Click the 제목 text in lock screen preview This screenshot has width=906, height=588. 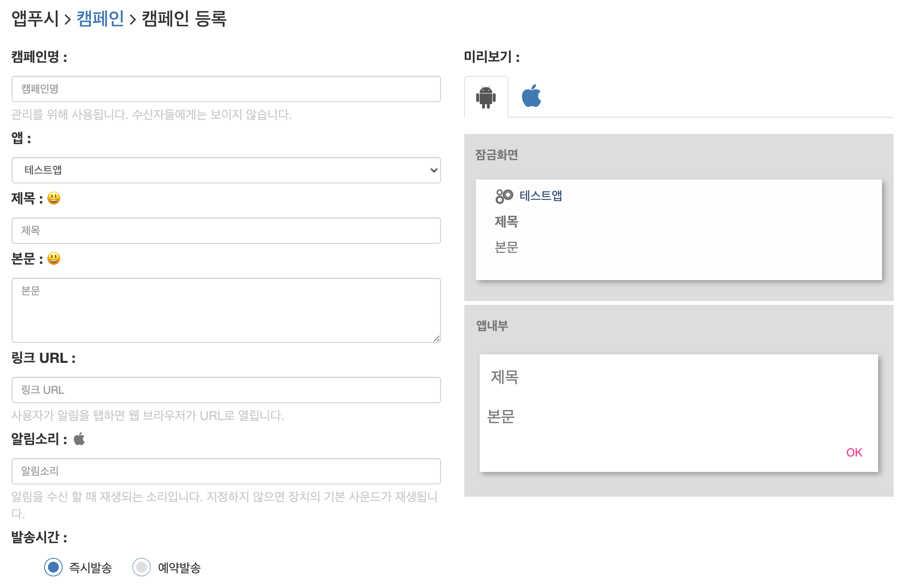pyautogui.click(x=506, y=222)
